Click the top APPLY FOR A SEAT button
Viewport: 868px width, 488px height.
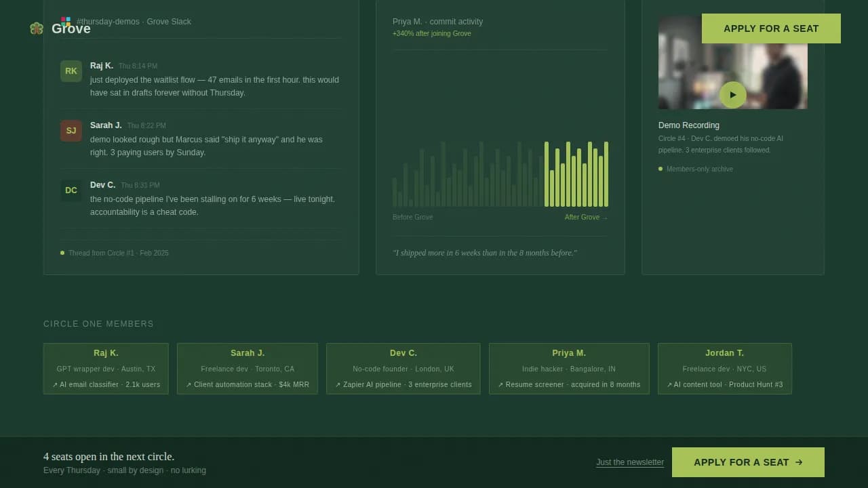[771, 28]
